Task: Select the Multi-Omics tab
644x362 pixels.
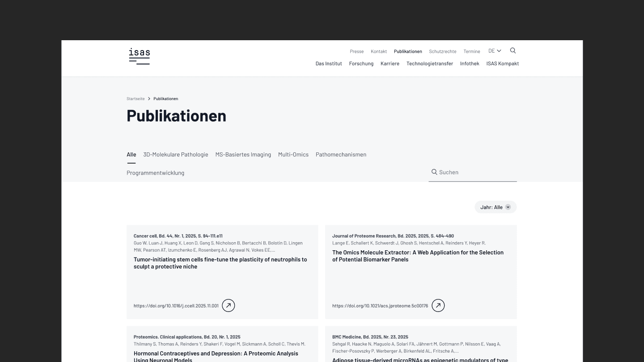Action: point(293,155)
